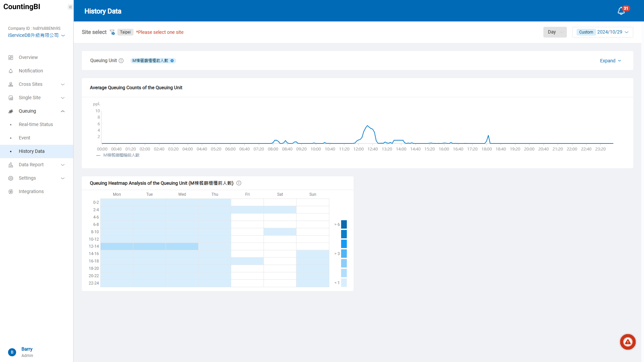
Task: Click the red alert floating icon
Action: pos(628,342)
